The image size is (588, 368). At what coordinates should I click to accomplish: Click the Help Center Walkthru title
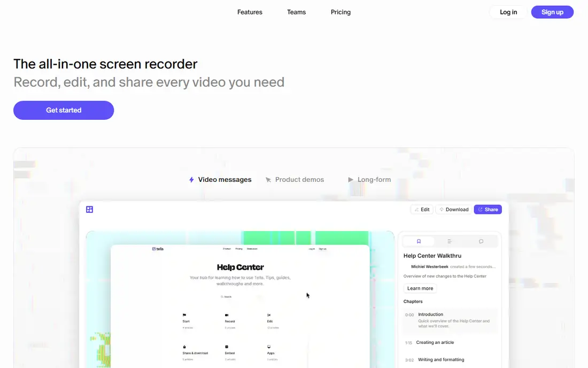click(x=432, y=256)
